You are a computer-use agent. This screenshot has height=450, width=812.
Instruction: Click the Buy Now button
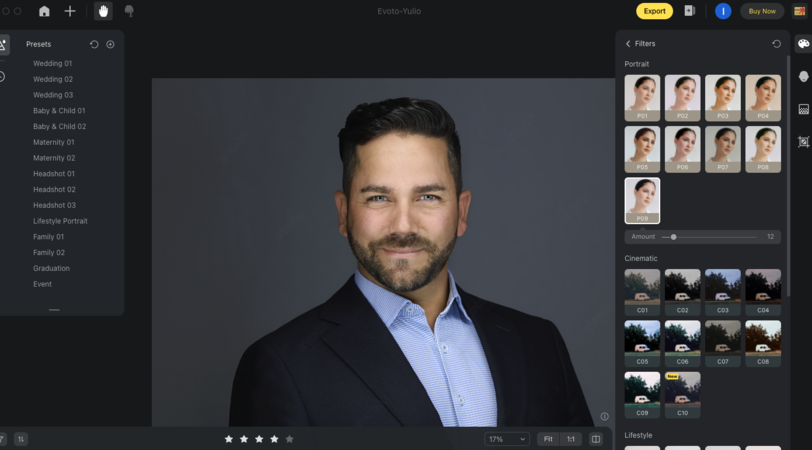click(761, 11)
